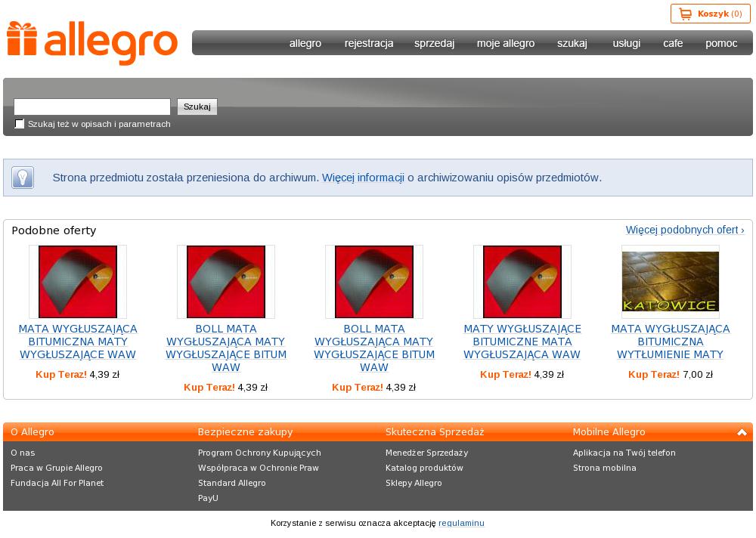Open the BOLL MATA offer title in the third card
This screenshot has height=538, width=756.
(x=374, y=348)
